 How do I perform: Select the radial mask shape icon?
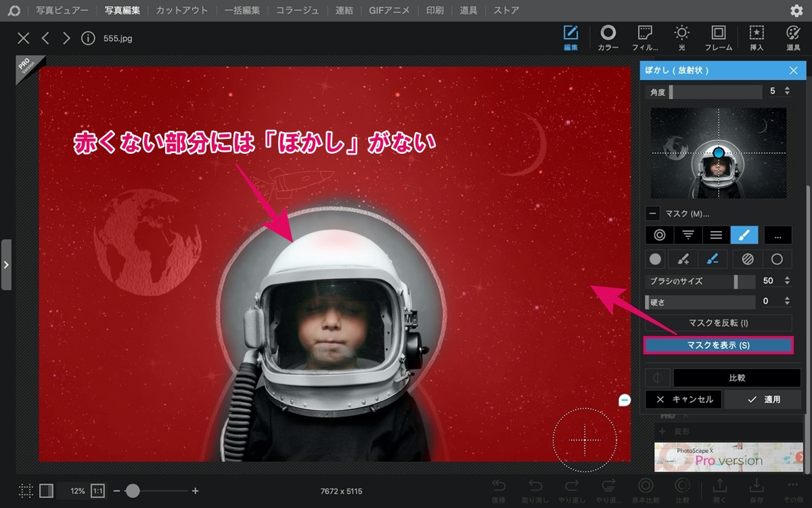pyautogui.click(x=659, y=235)
